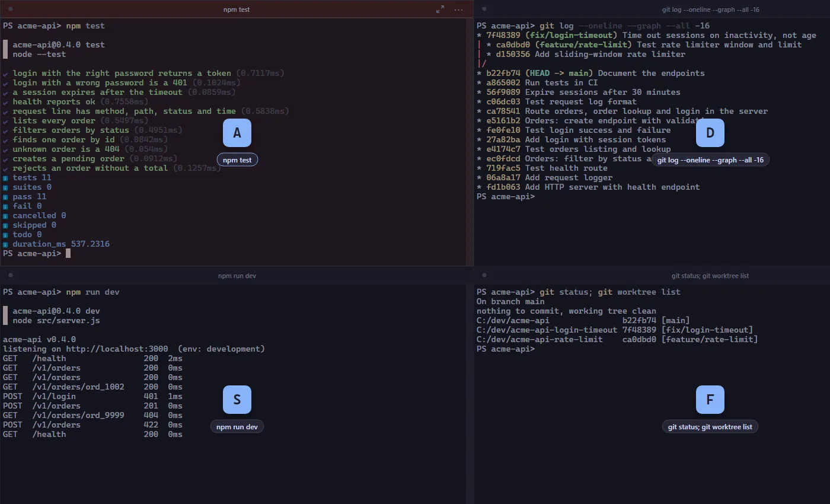Click the 'duration_ms 537.2316' line
The image size is (830, 504).
pos(61,244)
